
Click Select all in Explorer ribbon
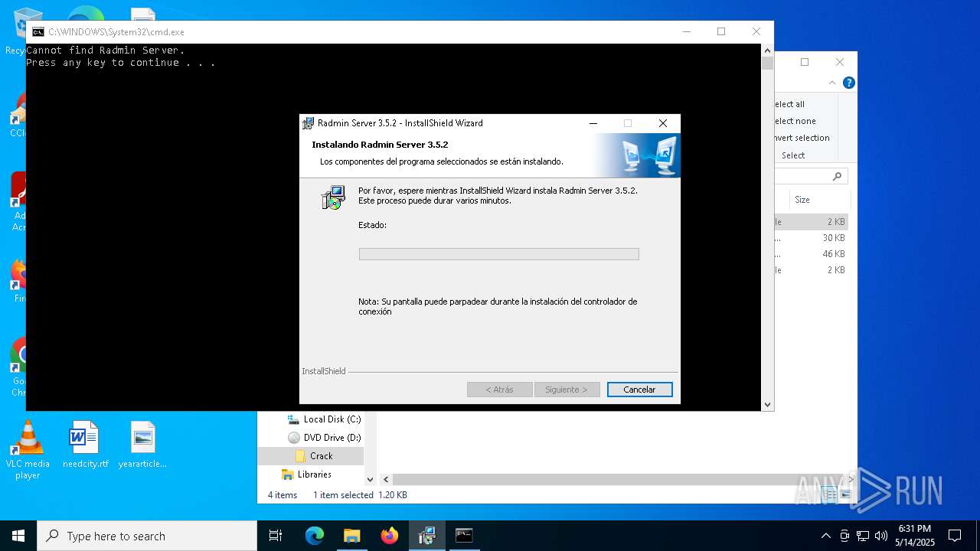(x=789, y=104)
